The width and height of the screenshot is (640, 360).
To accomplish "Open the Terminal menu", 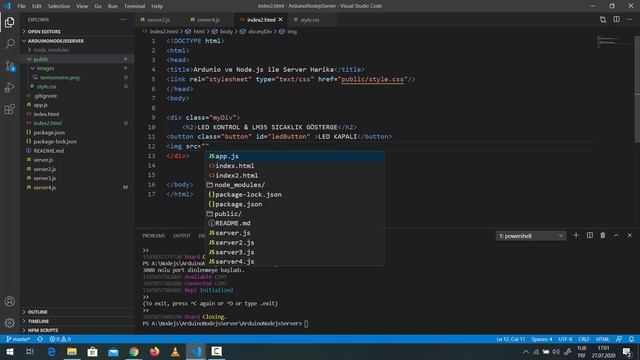I will (x=134, y=6).
